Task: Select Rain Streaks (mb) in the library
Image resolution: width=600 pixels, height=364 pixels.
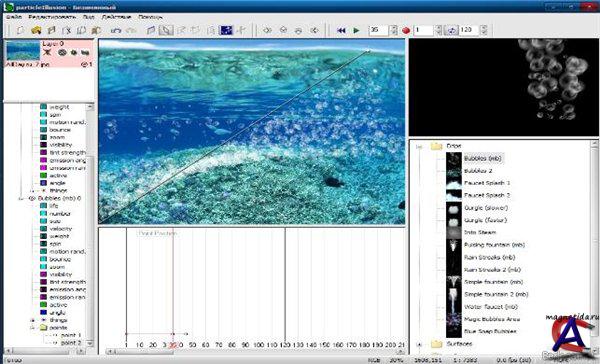Action: coord(489,257)
